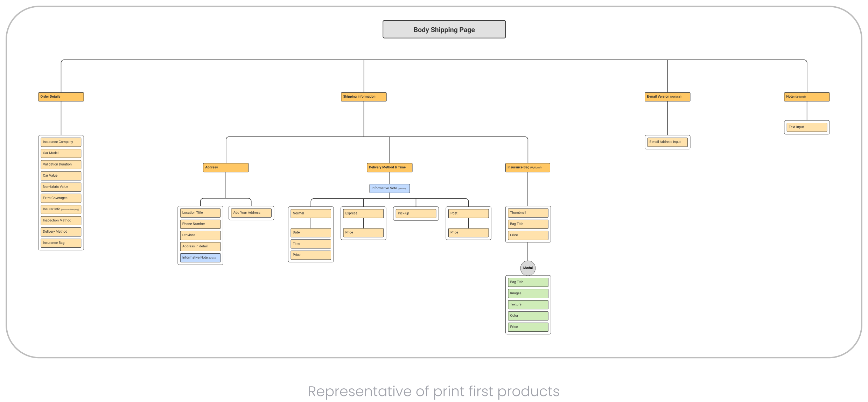Select the Order Details header node
This screenshot has width=868, height=402.
point(61,97)
